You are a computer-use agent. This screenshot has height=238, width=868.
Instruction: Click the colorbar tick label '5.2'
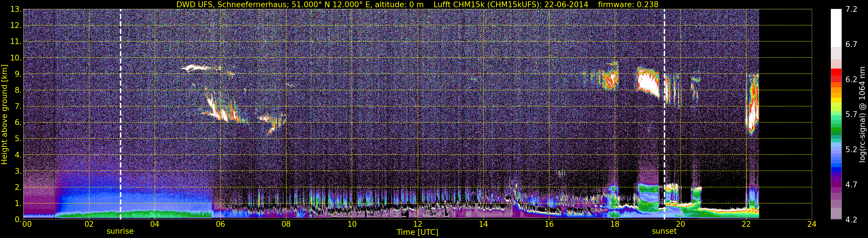click(x=851, y=149)
